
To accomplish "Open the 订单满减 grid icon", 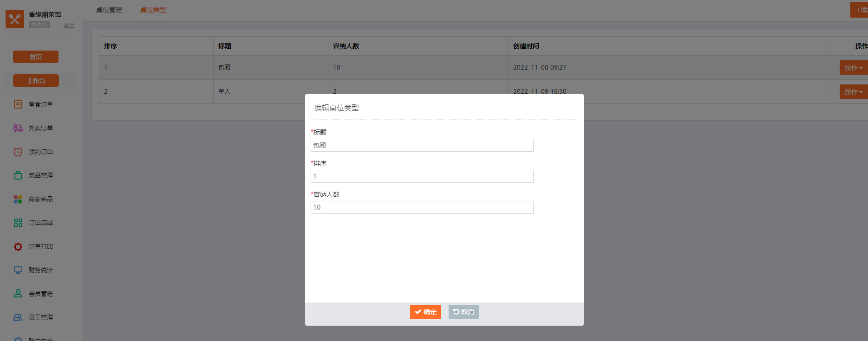I will pos(18,223).
